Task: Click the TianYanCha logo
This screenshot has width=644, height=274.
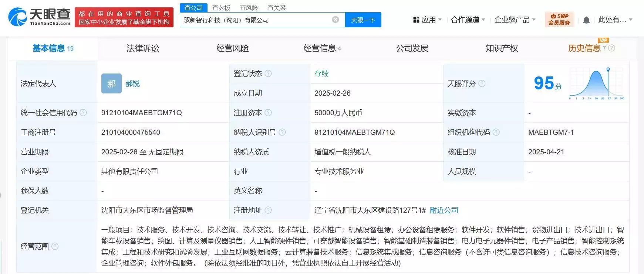Action: 40,17
